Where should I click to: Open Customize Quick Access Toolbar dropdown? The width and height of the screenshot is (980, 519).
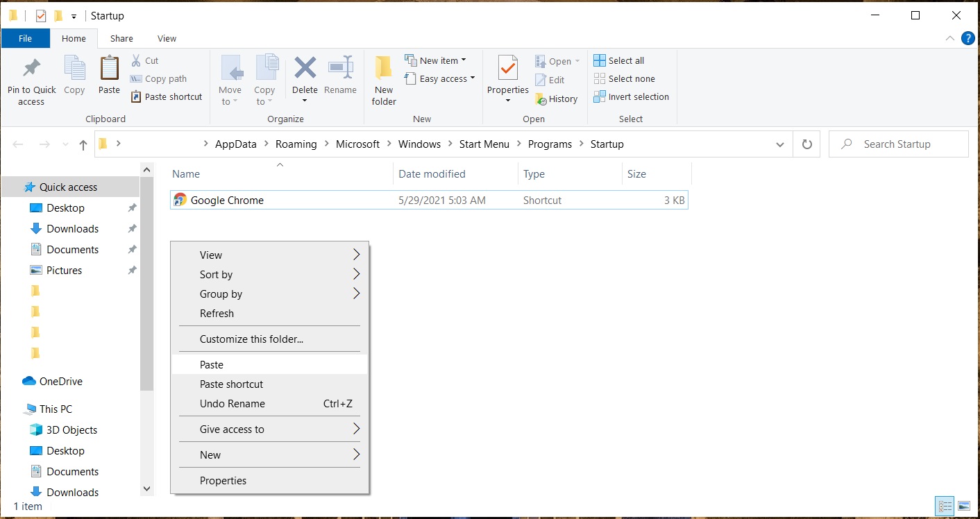click(74, 16)
